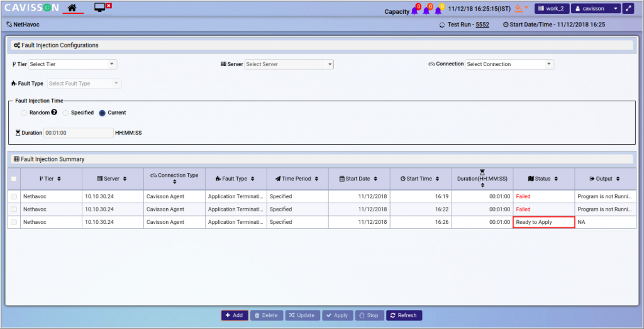Open the cavisson user menu dropdown
644x329 pixels.
coord(595,8)
